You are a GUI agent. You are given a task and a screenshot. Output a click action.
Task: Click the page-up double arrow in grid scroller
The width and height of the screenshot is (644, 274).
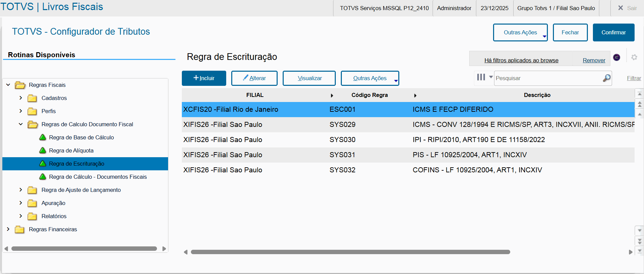click(640, 104)
